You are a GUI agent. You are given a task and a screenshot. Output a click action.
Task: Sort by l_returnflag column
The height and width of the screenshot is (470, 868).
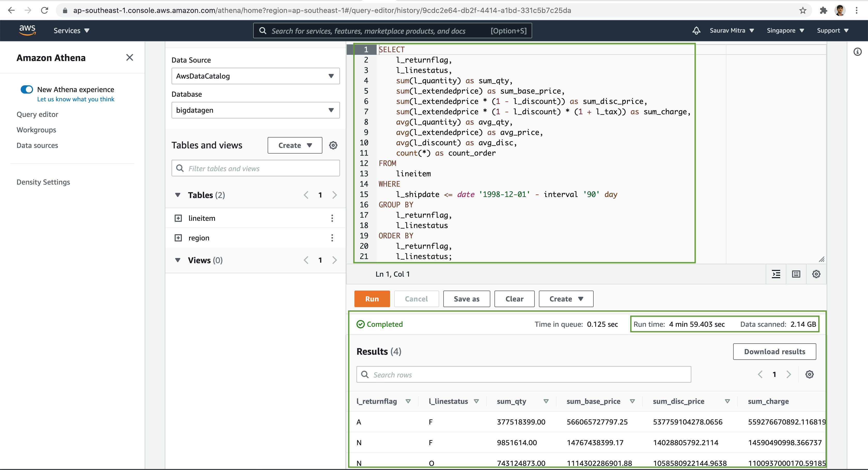[408, 401]
